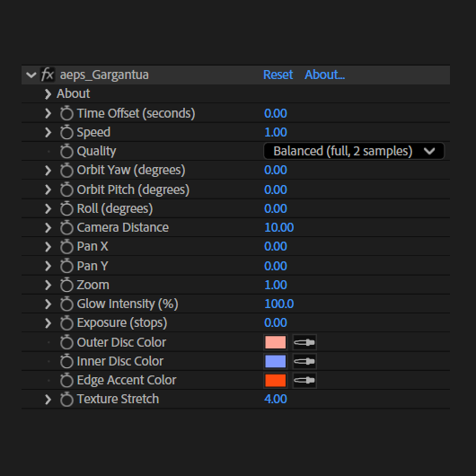Click the Pan X value 0.00
Image resolution: width=476 pixels, height=476 pixels.
click(276, 246)
